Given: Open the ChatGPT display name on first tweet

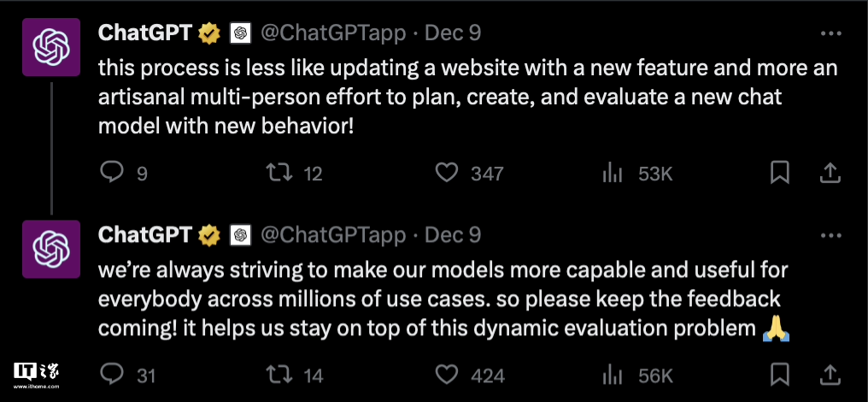Looking at the screenshot, I should click(146, 33).
